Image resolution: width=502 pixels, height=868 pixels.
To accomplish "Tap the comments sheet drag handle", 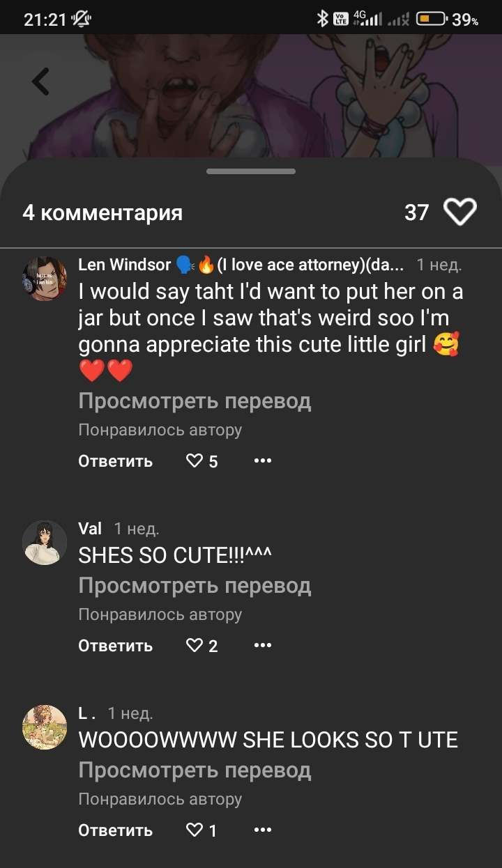I will (x=251, y=171).
